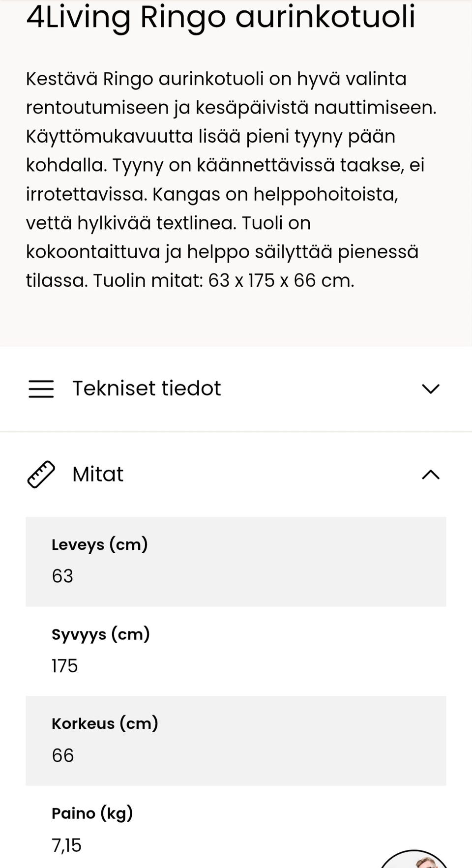472x868 pixels.
Task: Collapse the Mitat section with the up chevron
Action: (431, 475)
